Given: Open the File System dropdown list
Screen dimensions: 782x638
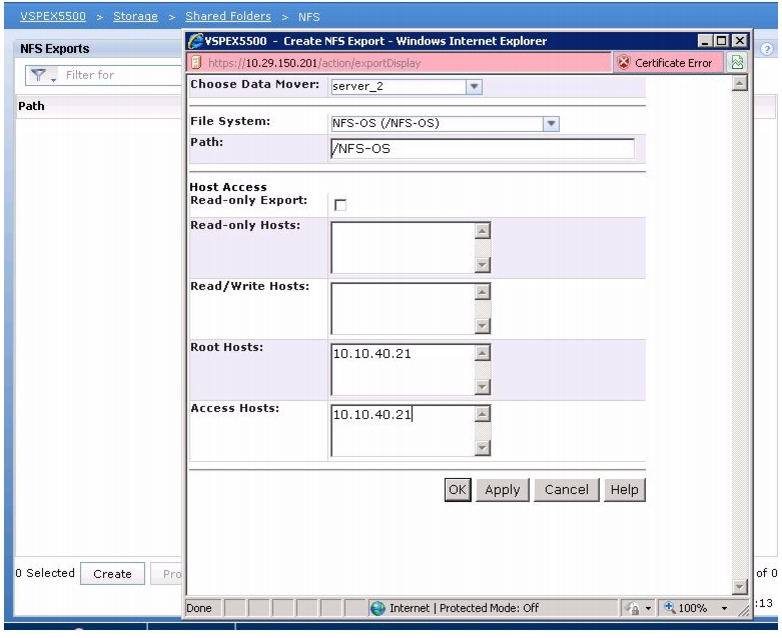Looking at the screenshot, I should click(x=551, y=123).
